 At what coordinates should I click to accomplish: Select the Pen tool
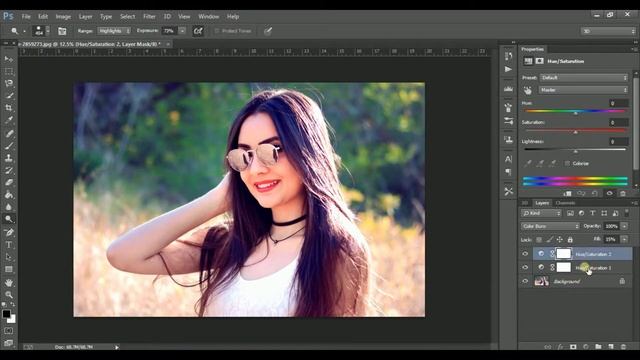(9, 232)
